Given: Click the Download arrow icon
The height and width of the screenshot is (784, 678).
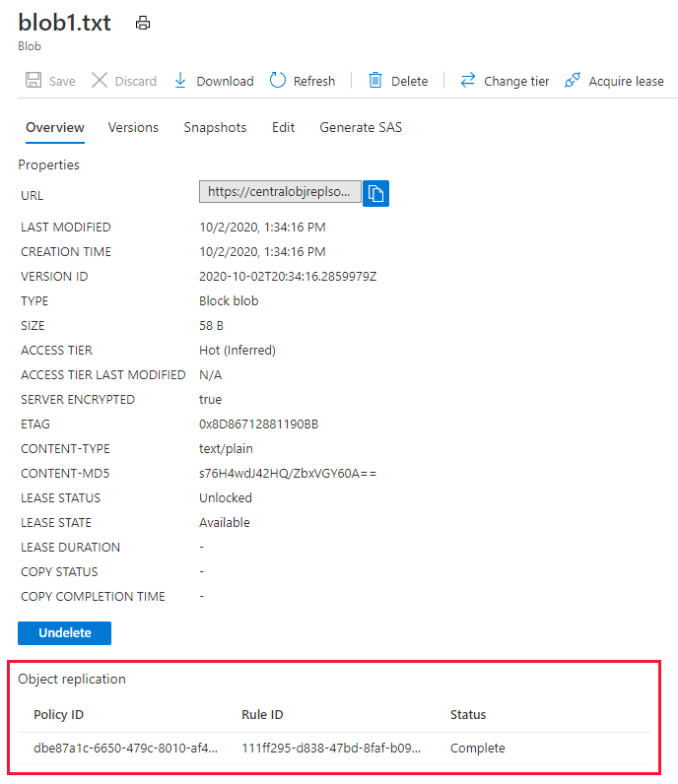Looking at the screenshot, I should tap(180, 80).
